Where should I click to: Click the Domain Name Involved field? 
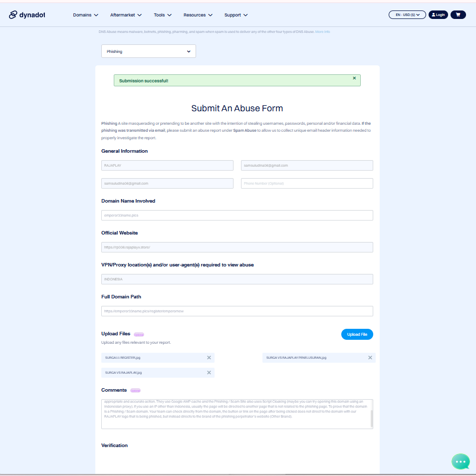tap(237, 215)
